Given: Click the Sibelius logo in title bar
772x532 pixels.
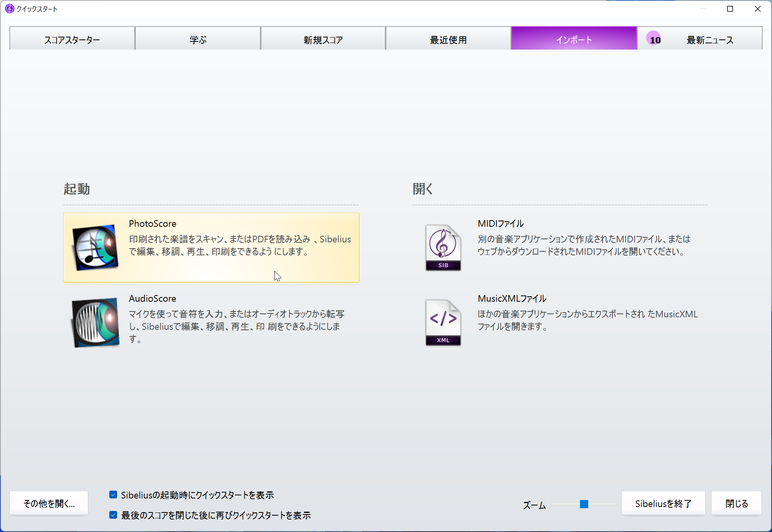Looking at the screenshot, I should click(9, 9).
